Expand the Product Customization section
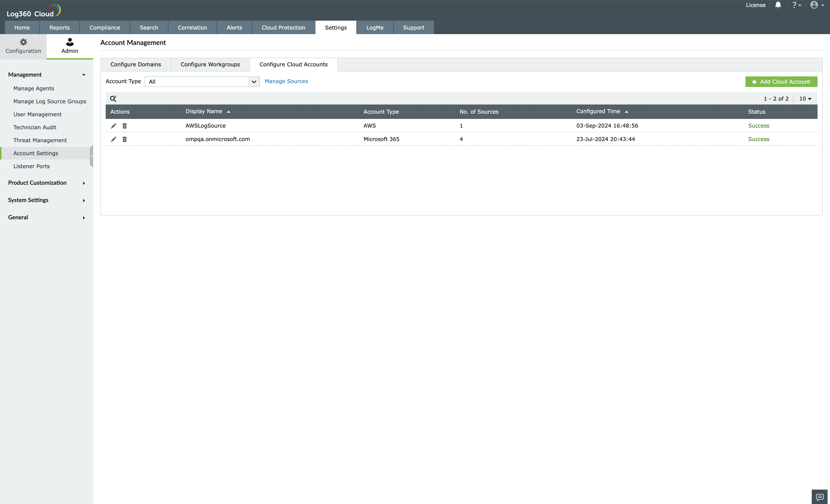The height and width of the screenshot is (504, 830). pyautogui.click(x=47, y=183)
